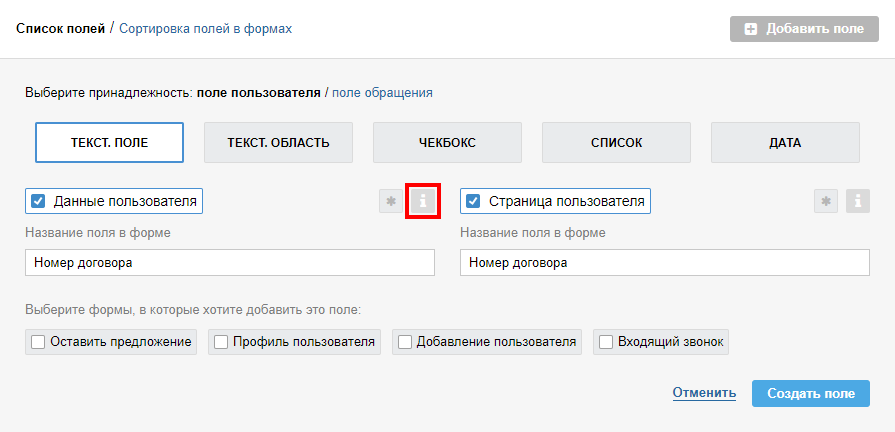Select the СПИСОК field type
895x432 pixels.
click(616, 143)
